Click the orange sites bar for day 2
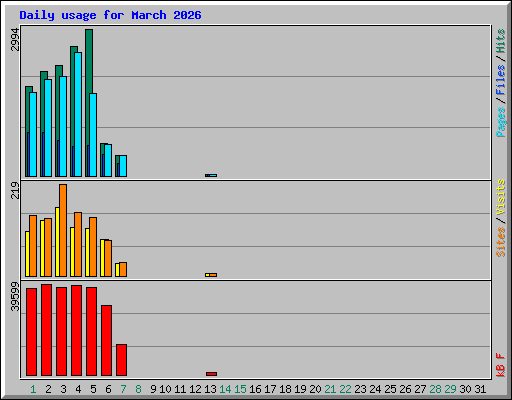 coord(48,247)
